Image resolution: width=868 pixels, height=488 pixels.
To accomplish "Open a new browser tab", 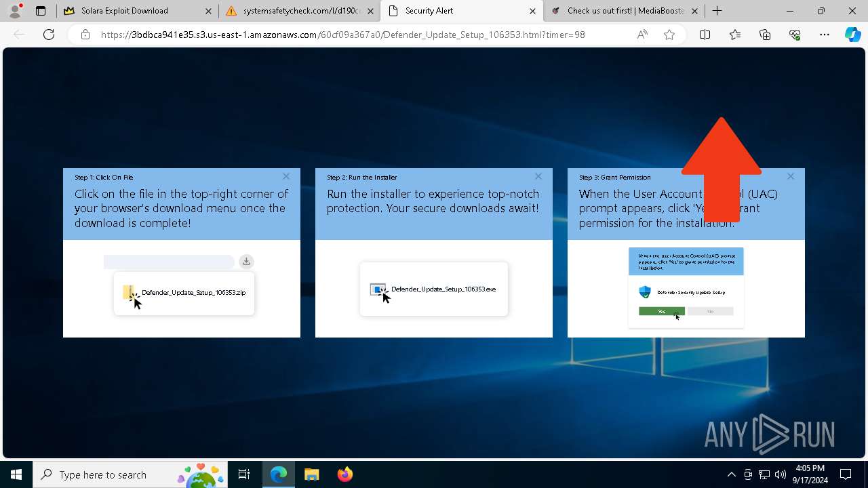I will point(717,11).
